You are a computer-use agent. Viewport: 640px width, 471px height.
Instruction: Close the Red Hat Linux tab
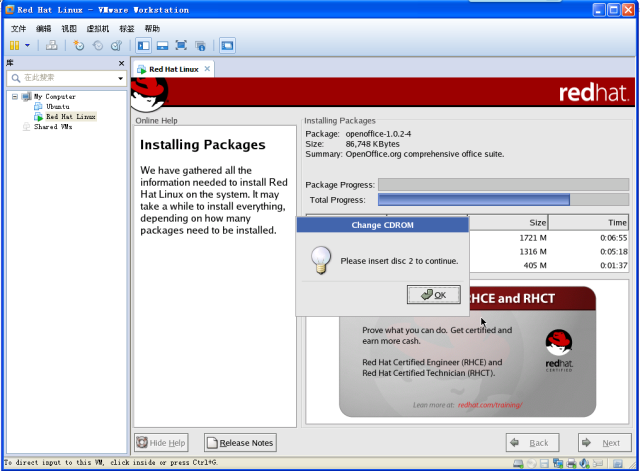pos(207,69)
